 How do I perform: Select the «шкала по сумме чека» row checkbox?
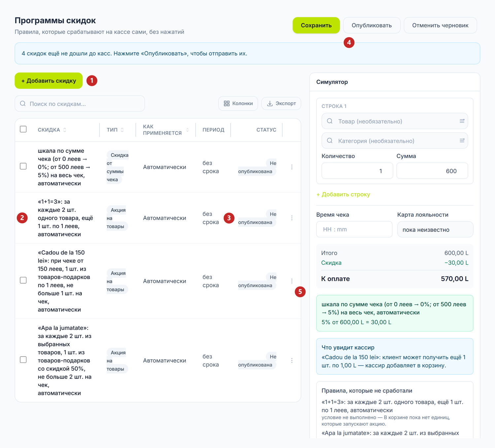pos(23,166)
